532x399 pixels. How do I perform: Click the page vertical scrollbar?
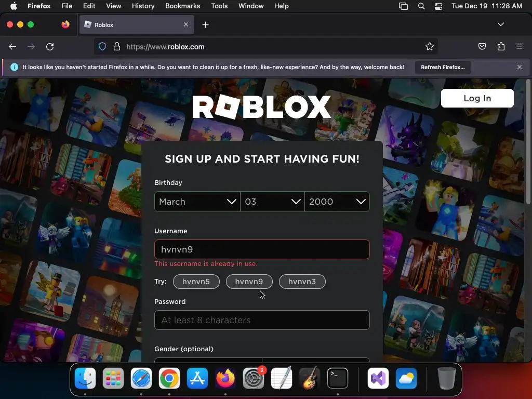tap(528, 142)
